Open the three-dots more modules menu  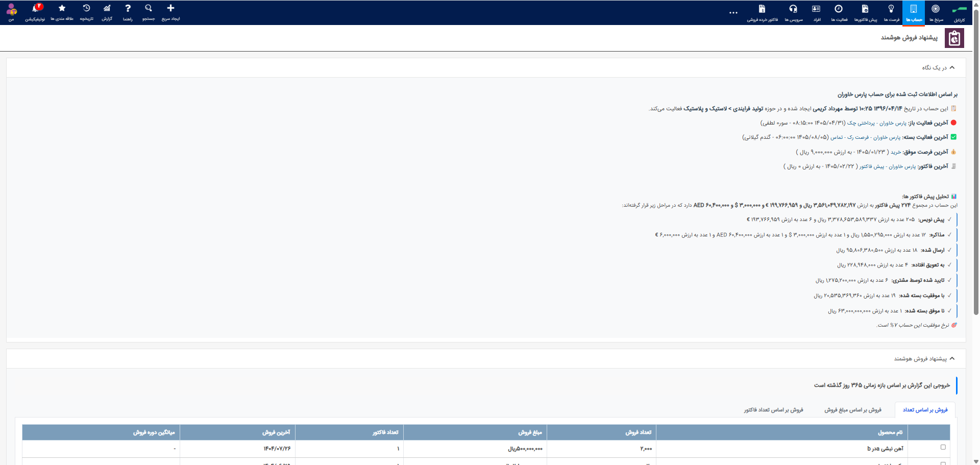733,13
